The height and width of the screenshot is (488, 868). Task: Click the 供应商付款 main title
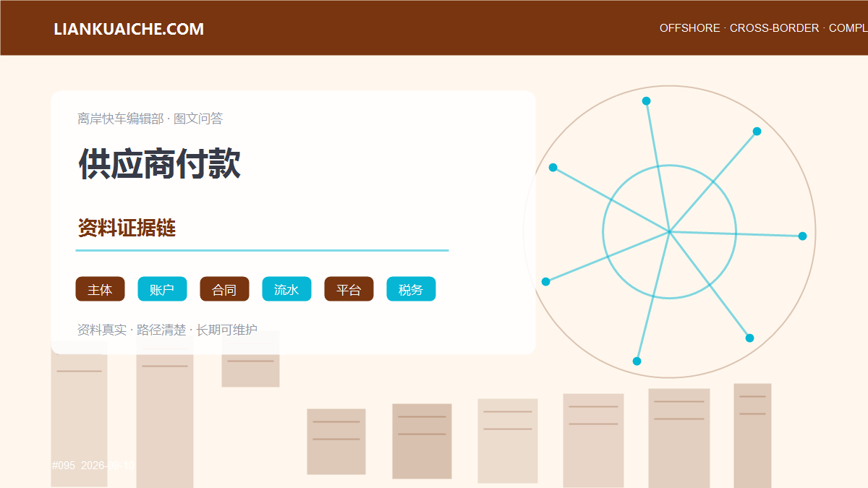[x=159, y=163]
